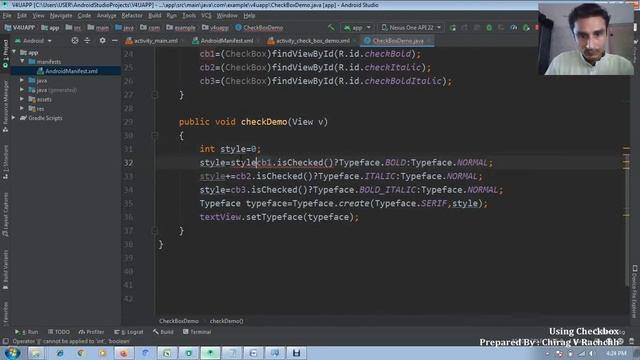Open the Terminal tool window
Screen dimensions: 640x360
tap(197, 332)
